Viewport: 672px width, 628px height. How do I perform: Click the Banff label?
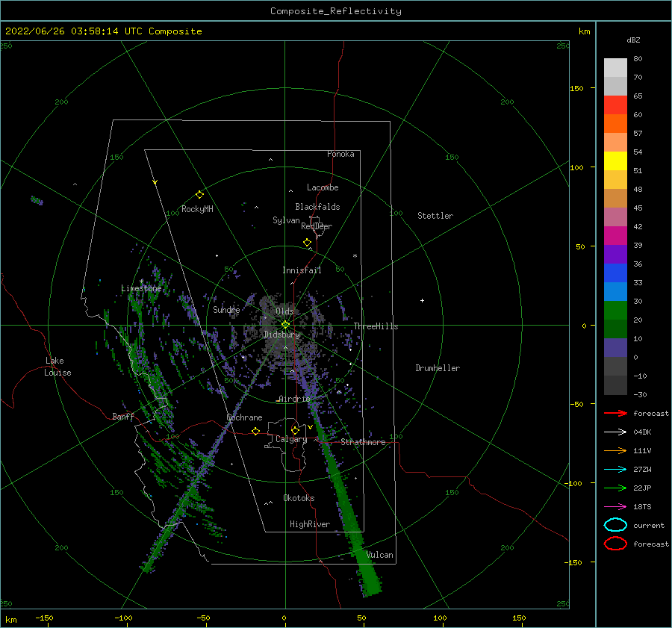tap(123, 416)
